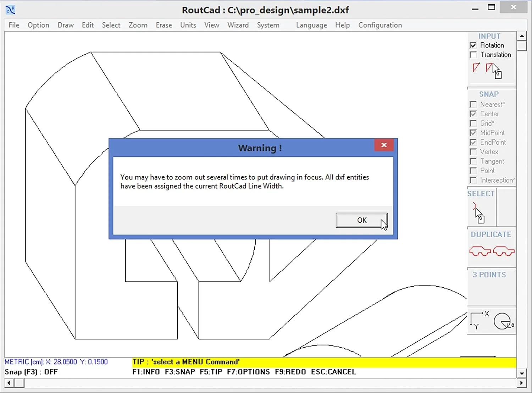This screenshot has width=532, height=393.
Task: Click the second DUPLICATE shape icon
Action: tap(504, 251)
